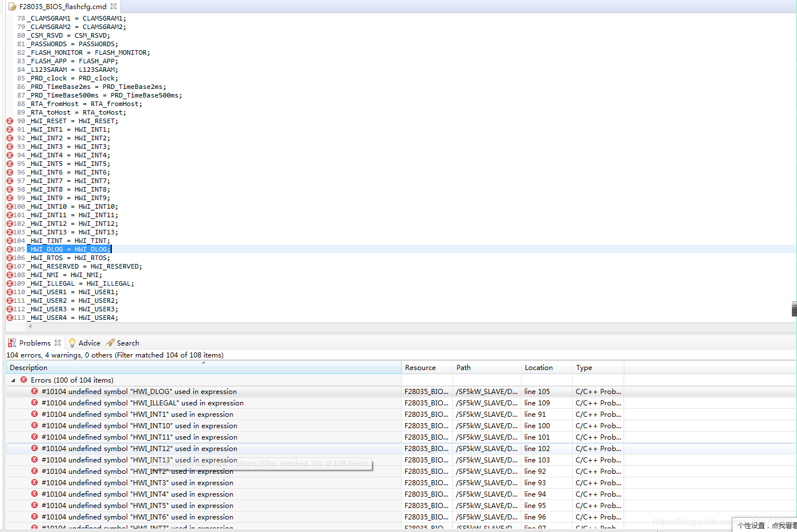Select the "HWI_INT1" undefined symbol error

pyautogui.click(x=137, y=415)
